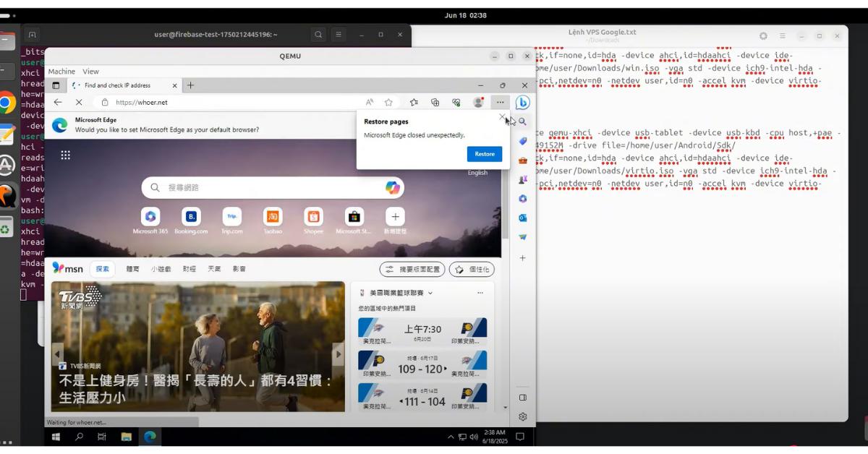The width and height of the screenshot is (868, 454).
Task: Open Browser essentials heart icon
Action: tap(456, 103)
